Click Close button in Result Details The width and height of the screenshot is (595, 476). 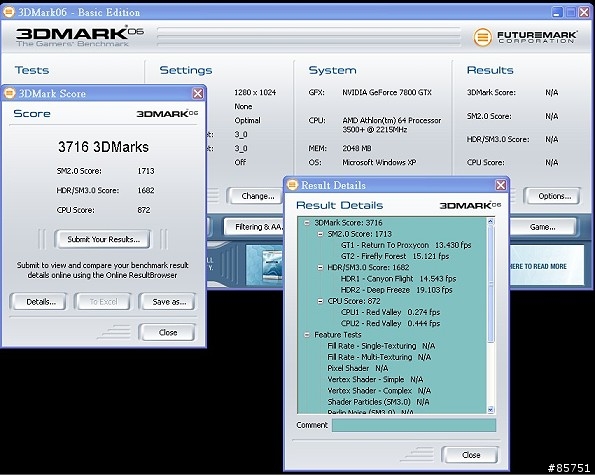(471, 455)
